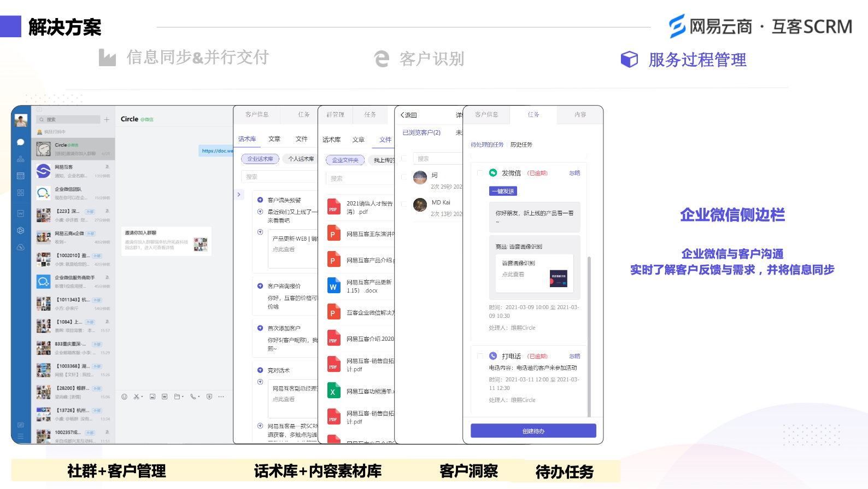Click the plus icon beside chat search
This screenshot has width=868, height=489.
coord(107,119)
